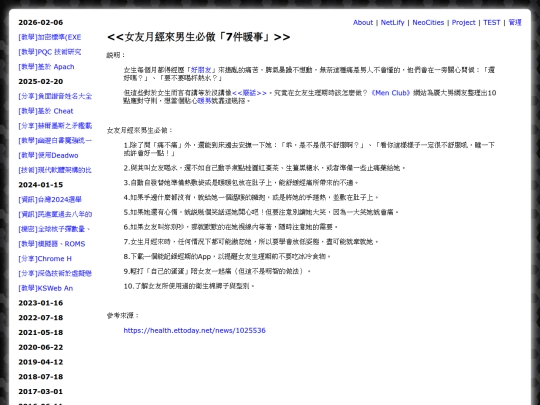Collapse the 2026-02-06 date group
The image size is (540, 405).
coord(41,22)
